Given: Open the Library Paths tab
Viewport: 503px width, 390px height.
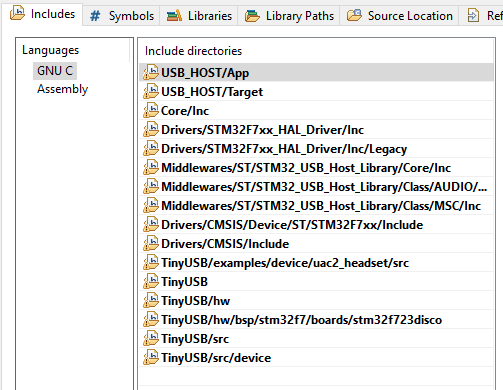Looking at the screenshot, I should tap(289, 16).
